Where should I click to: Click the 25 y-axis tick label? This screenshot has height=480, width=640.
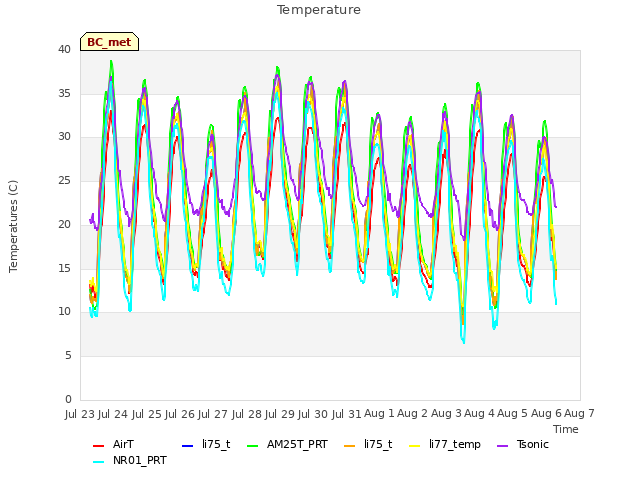tap(64, 181)
